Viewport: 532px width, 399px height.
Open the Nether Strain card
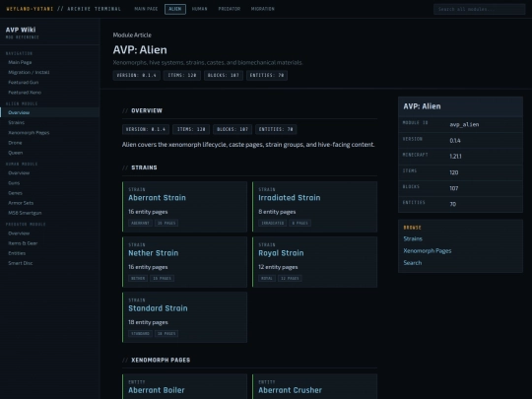click(184, 262)
